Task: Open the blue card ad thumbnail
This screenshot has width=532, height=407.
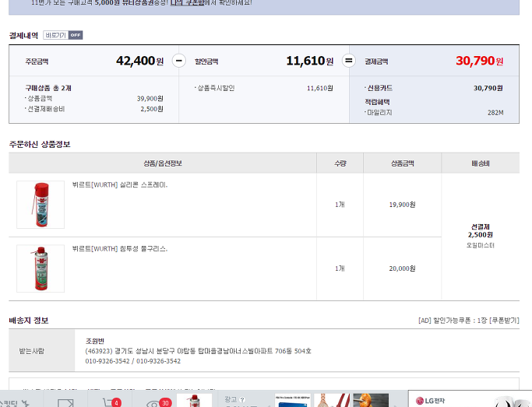Action: (293, 400)
